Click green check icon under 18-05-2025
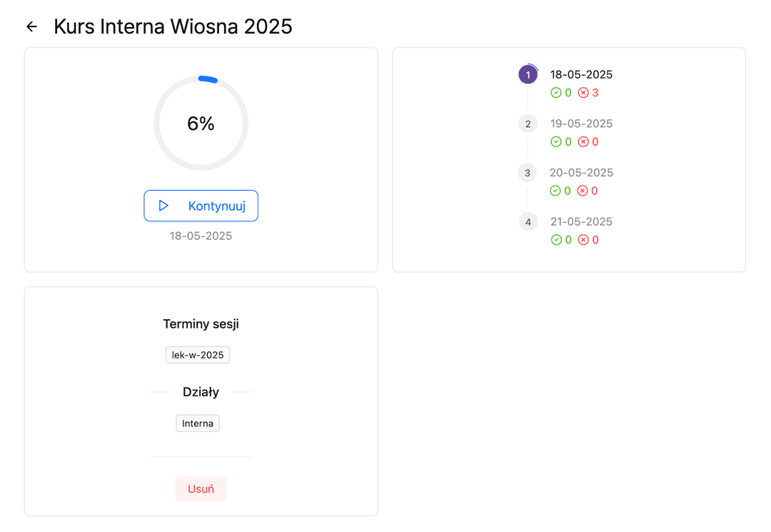 click(555, 92)
